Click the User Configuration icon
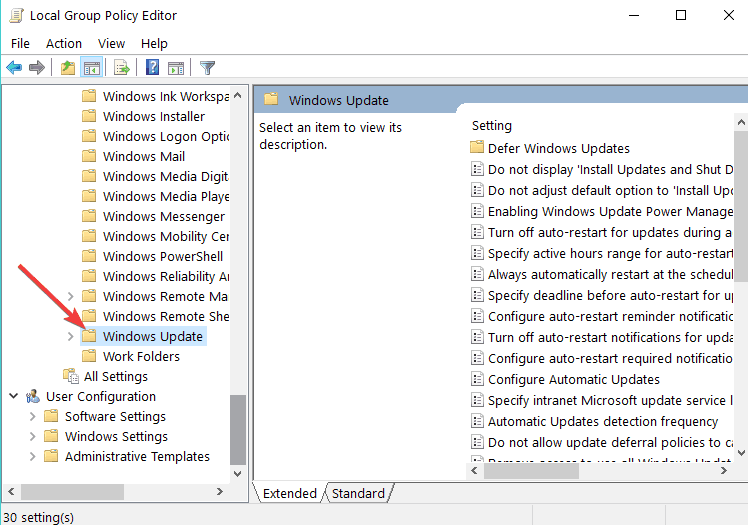This screenshot has height=525, width=748. 33,396
